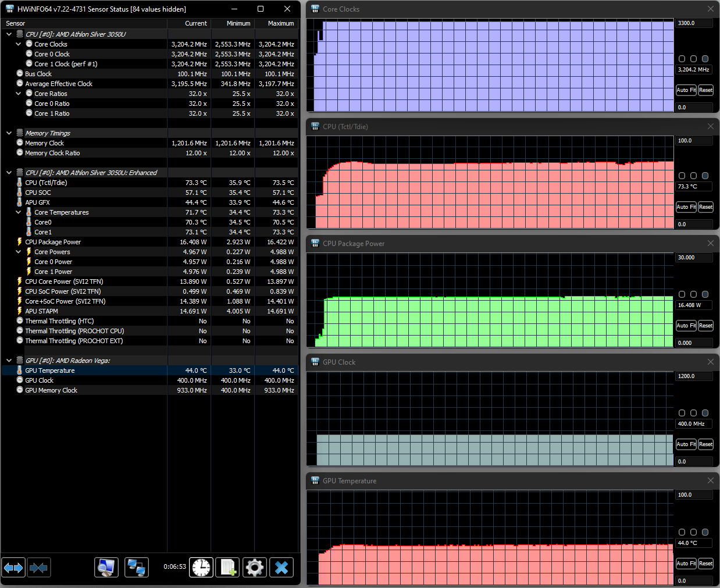Select third radio option in GPU Temperature graph
This screenshot has width=720, height=588.
point(705,532)
